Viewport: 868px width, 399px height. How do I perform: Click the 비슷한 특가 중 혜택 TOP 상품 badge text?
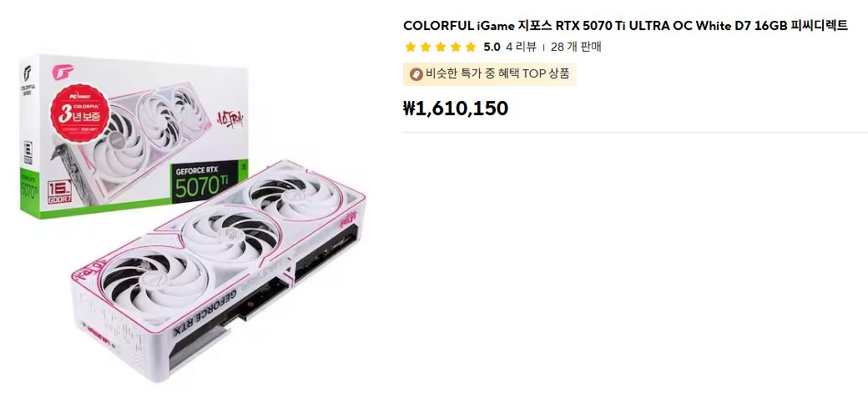[497, 73]
